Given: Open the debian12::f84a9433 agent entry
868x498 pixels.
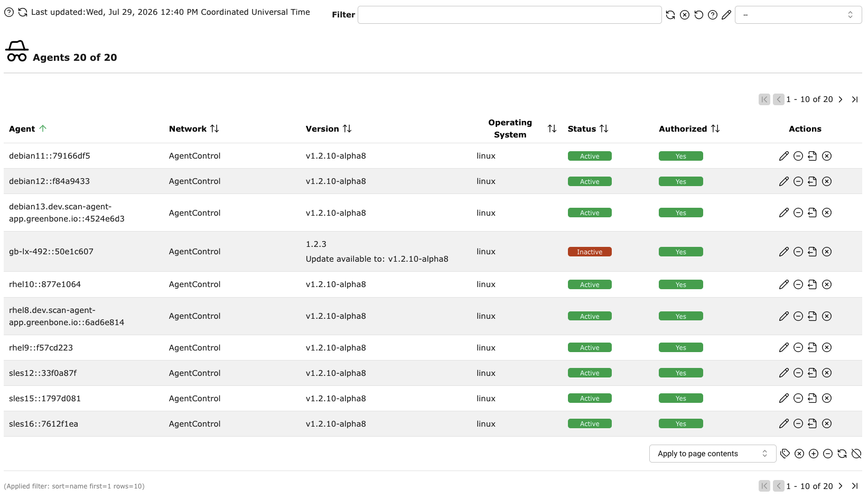Looking at the screenshot, I should pos(49,181).
